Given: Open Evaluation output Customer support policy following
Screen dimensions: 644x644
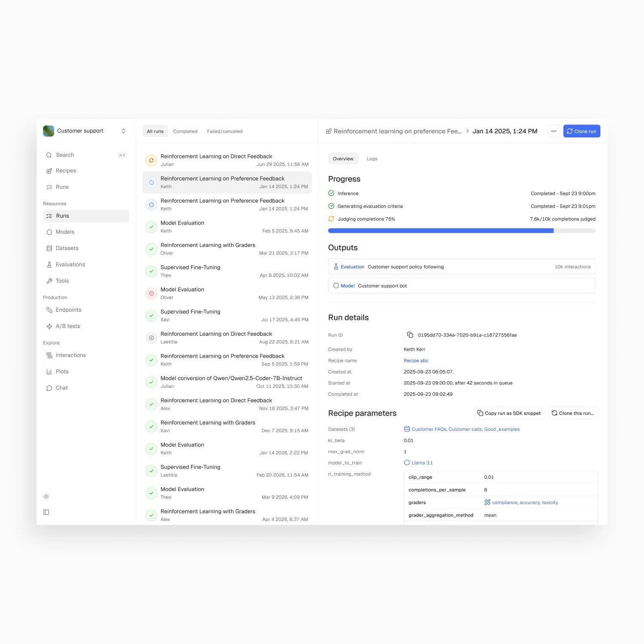Looking at the screenshot, I should (x=462, y=267).
